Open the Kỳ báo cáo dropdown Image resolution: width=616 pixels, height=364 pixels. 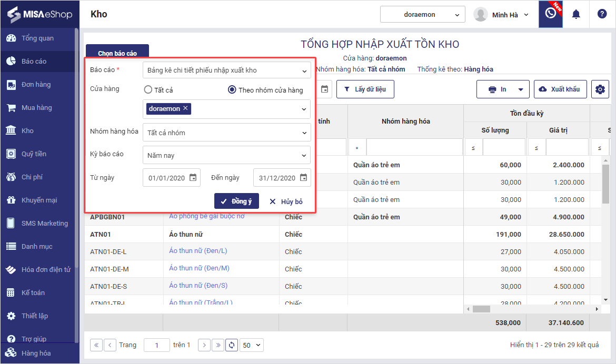[x=226, y=155]
